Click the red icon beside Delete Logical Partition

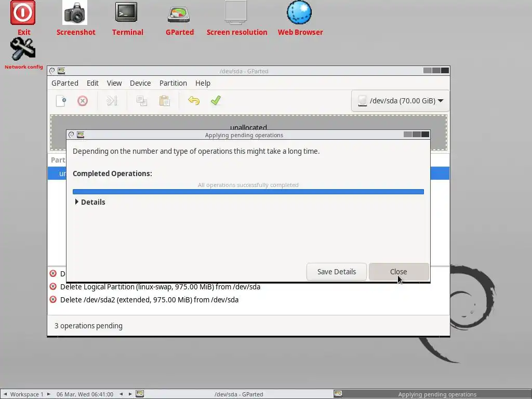point(53,286)
